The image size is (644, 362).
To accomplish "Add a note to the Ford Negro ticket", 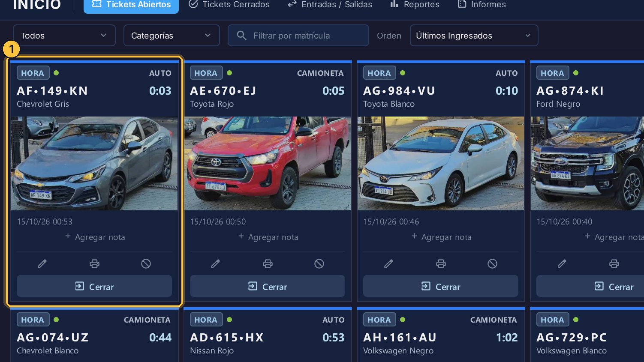I will 614,237.
